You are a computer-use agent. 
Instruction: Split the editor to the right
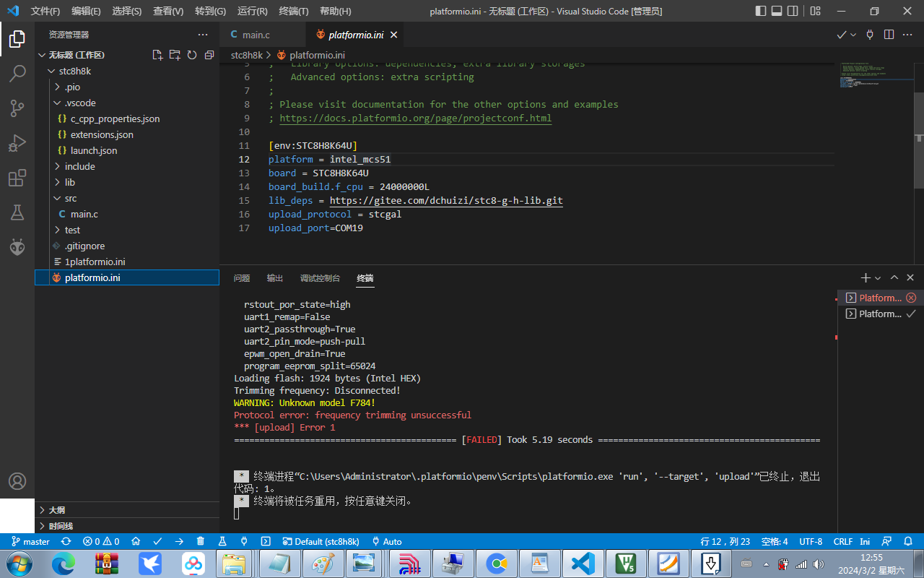click(x=889, y=35)
